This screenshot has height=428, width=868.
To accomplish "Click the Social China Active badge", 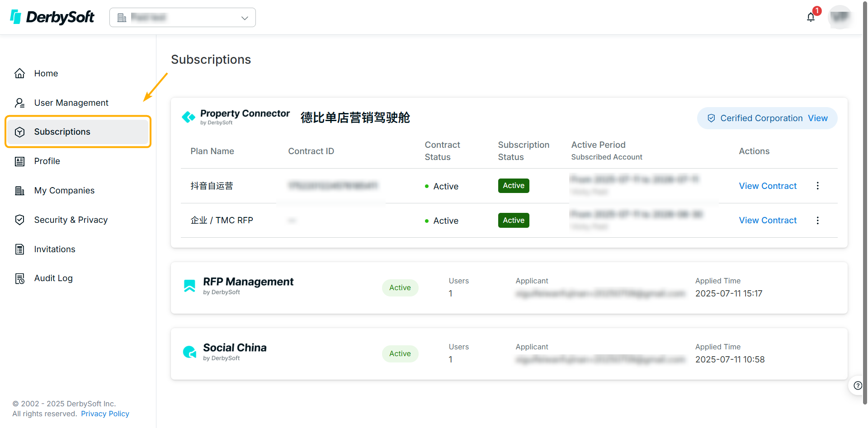I will click(x=400, y=353).
